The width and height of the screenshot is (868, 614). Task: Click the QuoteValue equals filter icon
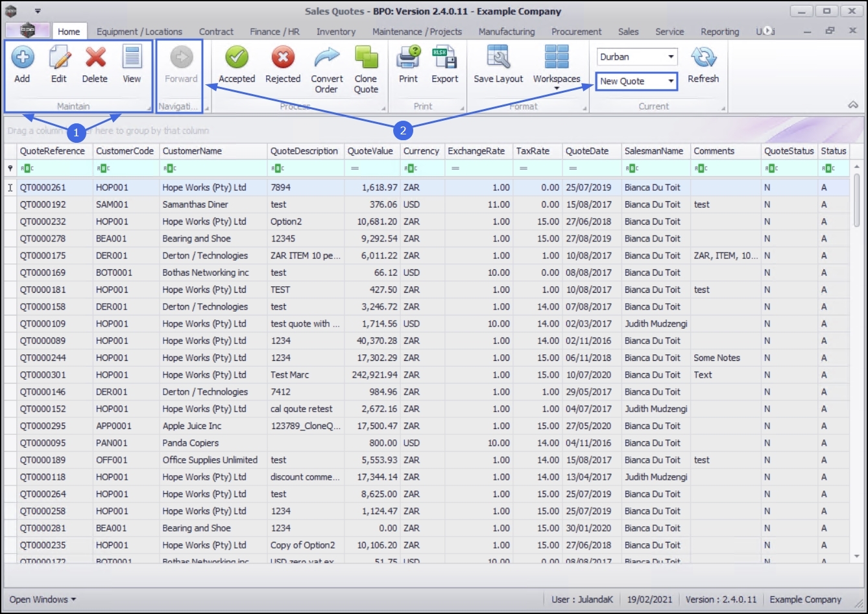(355, 169)
